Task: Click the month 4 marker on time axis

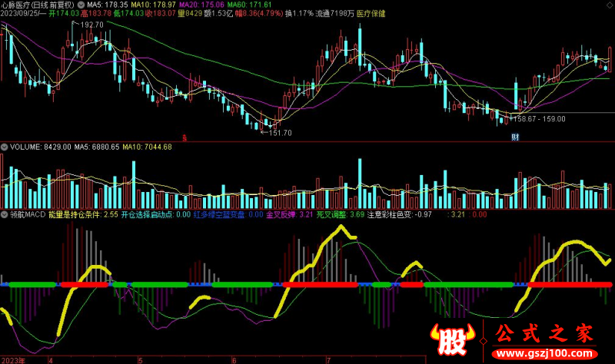Action: coord(51,360)
